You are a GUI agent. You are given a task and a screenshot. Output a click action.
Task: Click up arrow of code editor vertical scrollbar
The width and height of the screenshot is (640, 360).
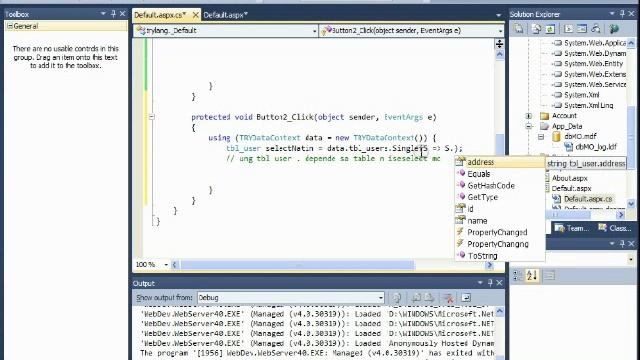499,55
